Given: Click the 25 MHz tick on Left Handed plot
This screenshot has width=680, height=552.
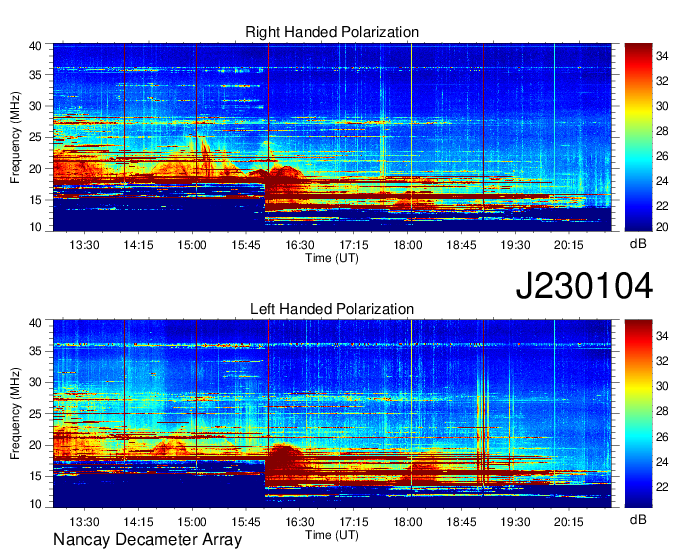Looking at the screenshot, I should click(35, 414).
